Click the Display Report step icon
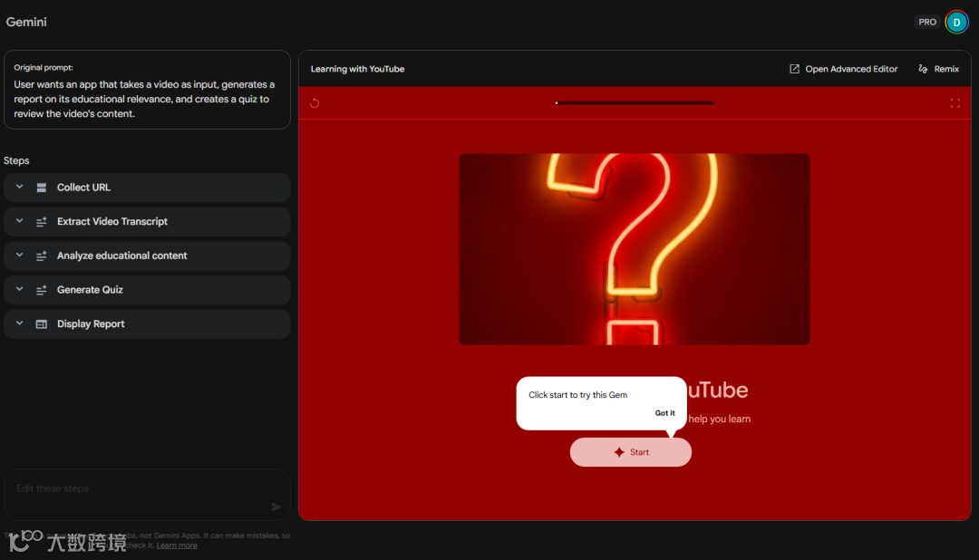Image resolution: width=979 pixels, height=560 pixels. (41, 324)
